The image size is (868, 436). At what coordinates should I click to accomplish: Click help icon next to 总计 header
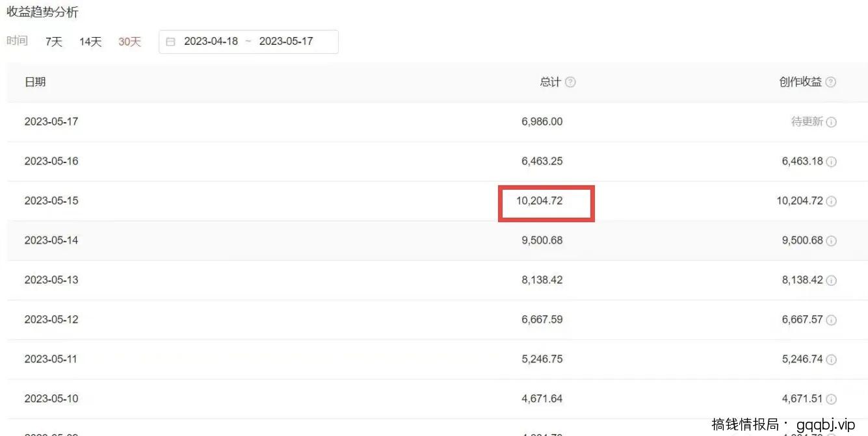[x=570, y=83]
